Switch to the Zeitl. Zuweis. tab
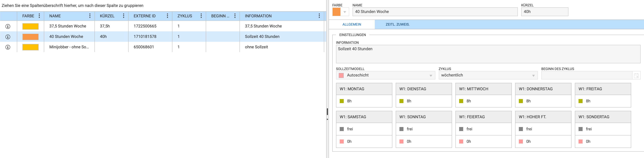Viewport: 644px width, 158px height. [x=397, y=24]
